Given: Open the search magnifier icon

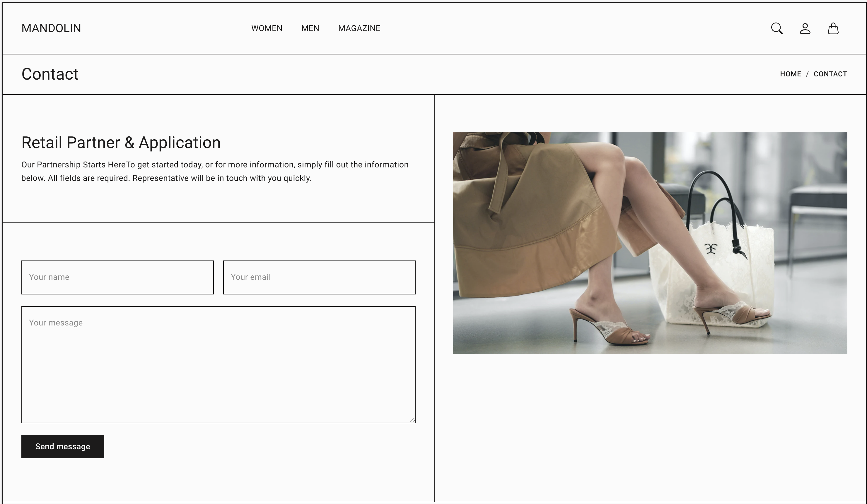Looking at the screenshot, I should point(777,28).
